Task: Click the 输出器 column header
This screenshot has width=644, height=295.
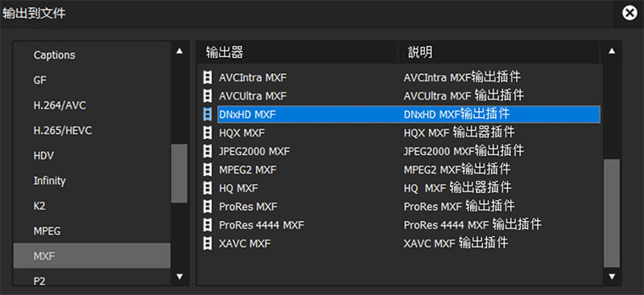Action: 298,52
